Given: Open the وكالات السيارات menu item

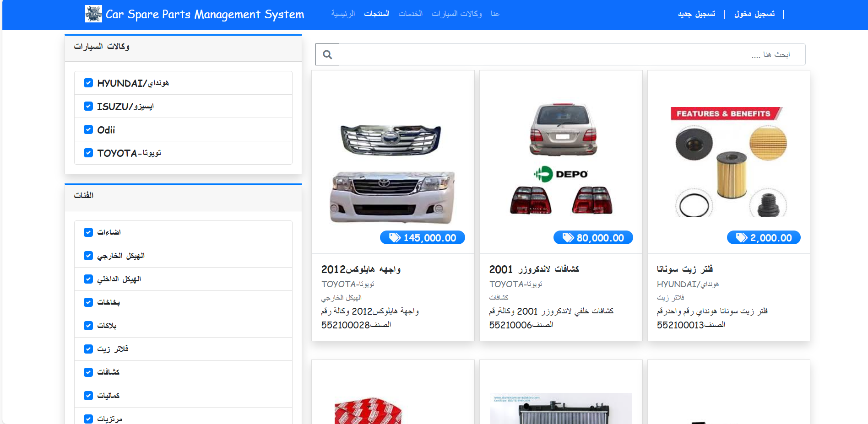Looking at the screenshot, I should tap(457, 14).
